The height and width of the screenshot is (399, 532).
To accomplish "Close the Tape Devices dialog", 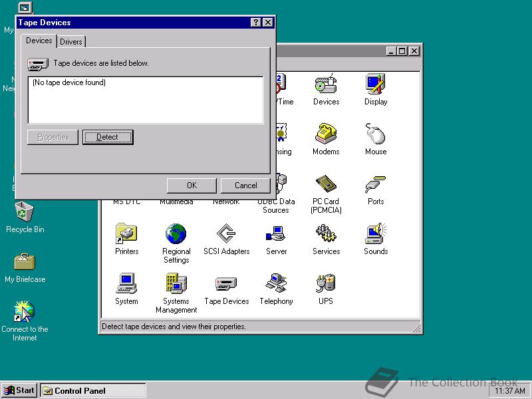I will point(268,23).
